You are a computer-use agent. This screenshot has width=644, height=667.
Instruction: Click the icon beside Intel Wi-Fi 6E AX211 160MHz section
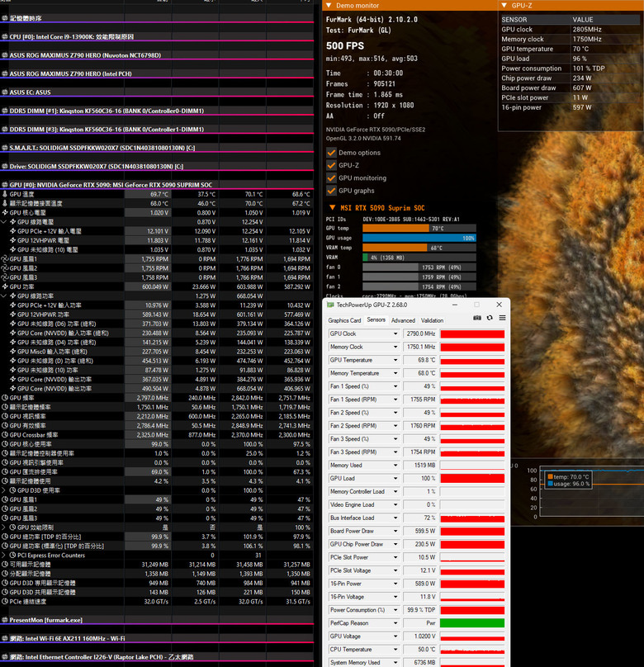5,638
